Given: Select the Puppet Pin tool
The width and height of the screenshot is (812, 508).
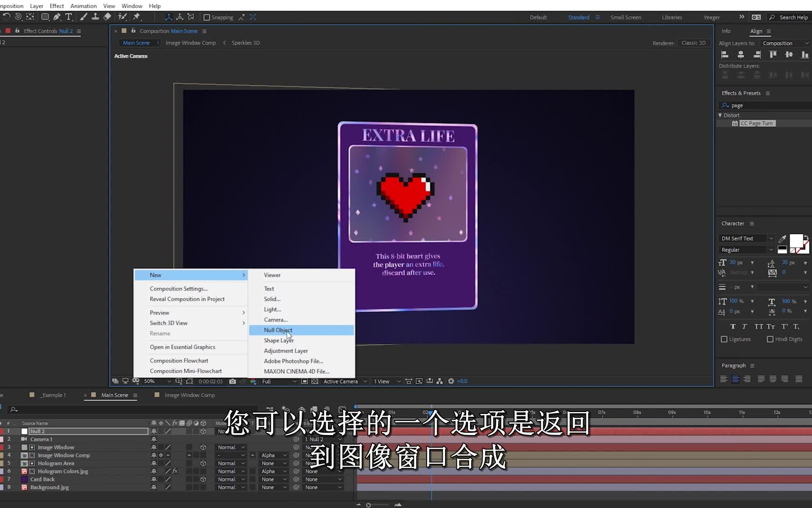Looking at the screenshot, I should coord(137,17).
